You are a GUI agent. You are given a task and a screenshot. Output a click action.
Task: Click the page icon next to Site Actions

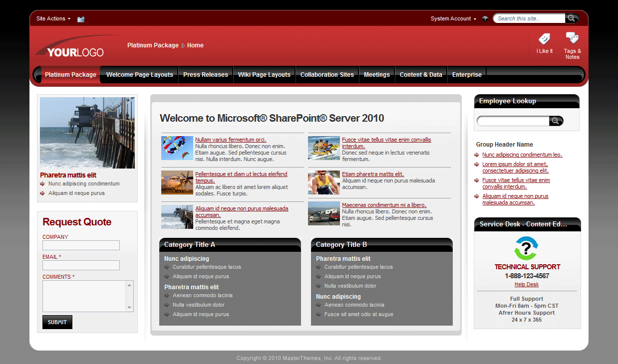[81, 18]
